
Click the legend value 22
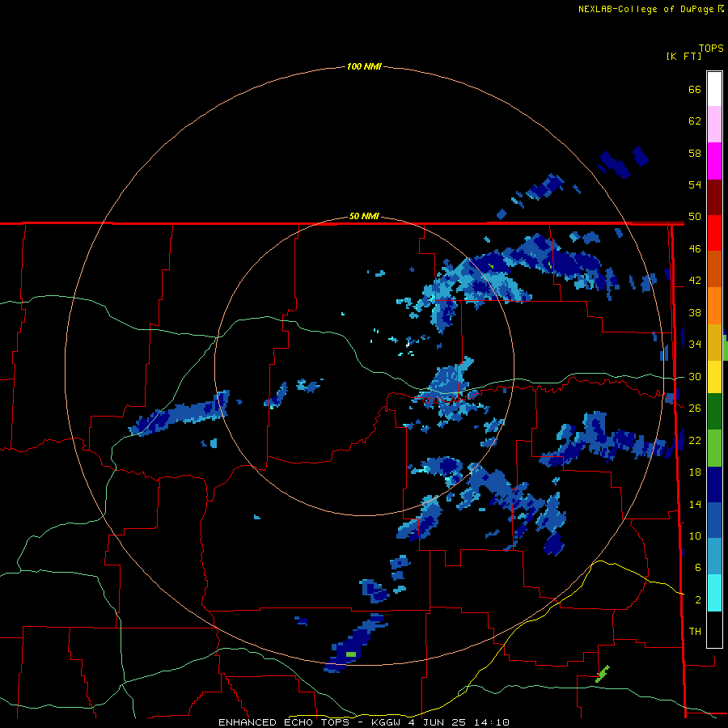695,440
